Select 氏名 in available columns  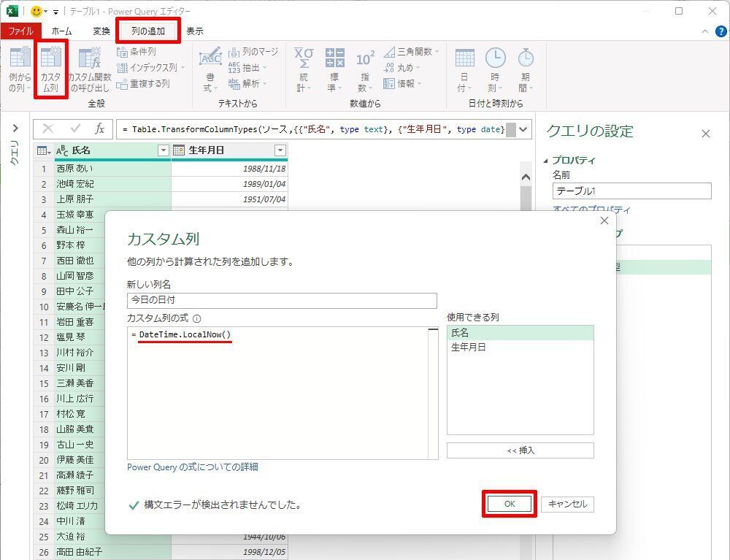pos(520,333)
